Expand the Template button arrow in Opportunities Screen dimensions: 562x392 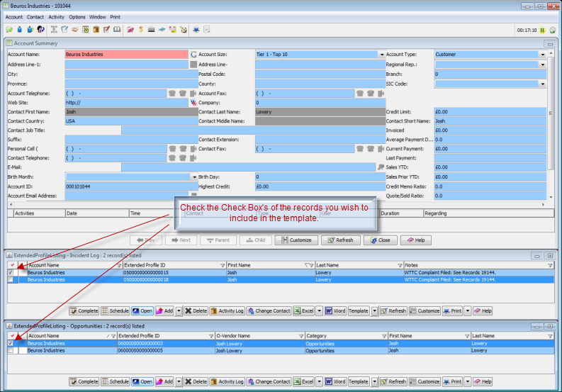(x=374, y=381)
